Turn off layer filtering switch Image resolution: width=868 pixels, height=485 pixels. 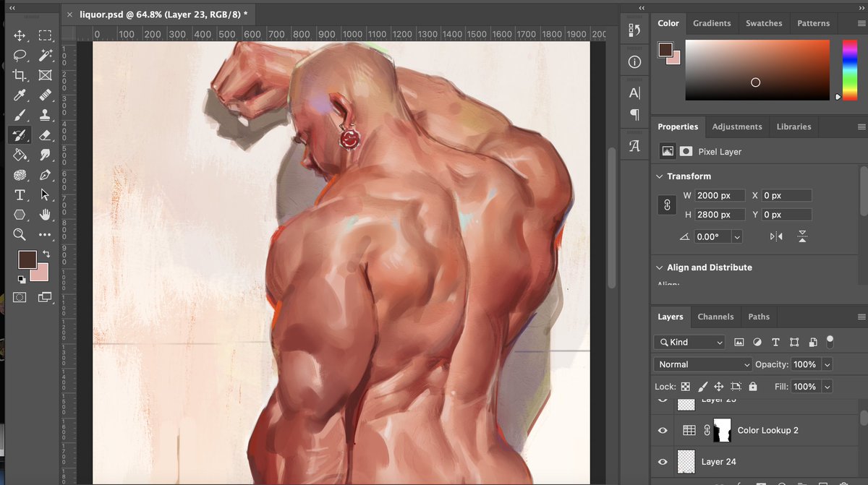[830, 340]
